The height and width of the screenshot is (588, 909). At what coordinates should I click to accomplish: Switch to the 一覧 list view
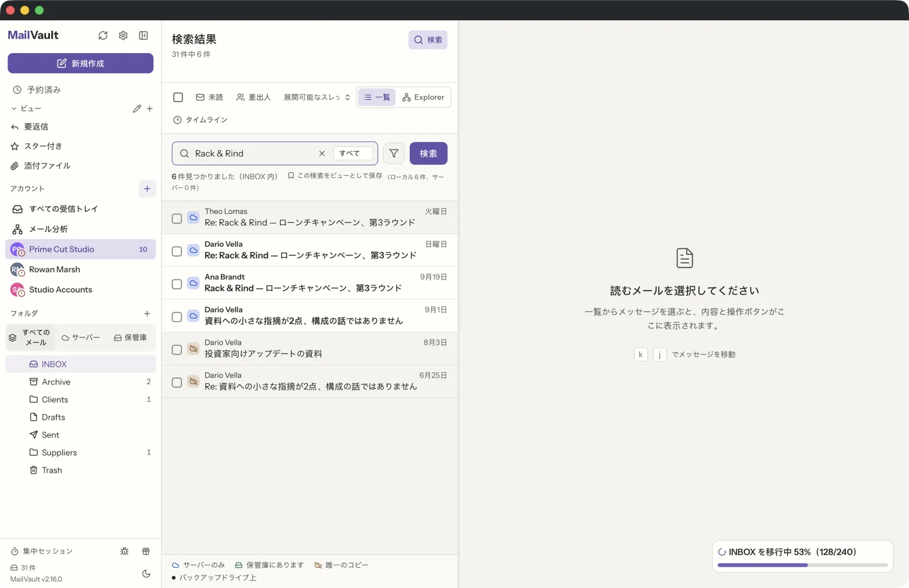point(377,97)
